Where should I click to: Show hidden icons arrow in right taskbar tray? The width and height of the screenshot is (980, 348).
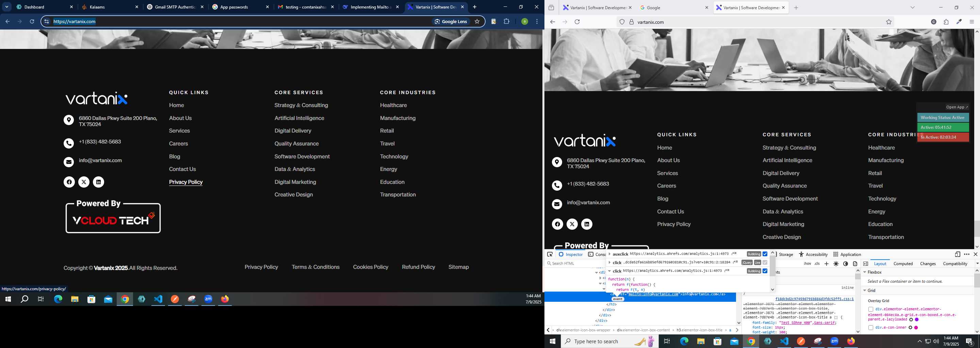(x=919, y=342)
